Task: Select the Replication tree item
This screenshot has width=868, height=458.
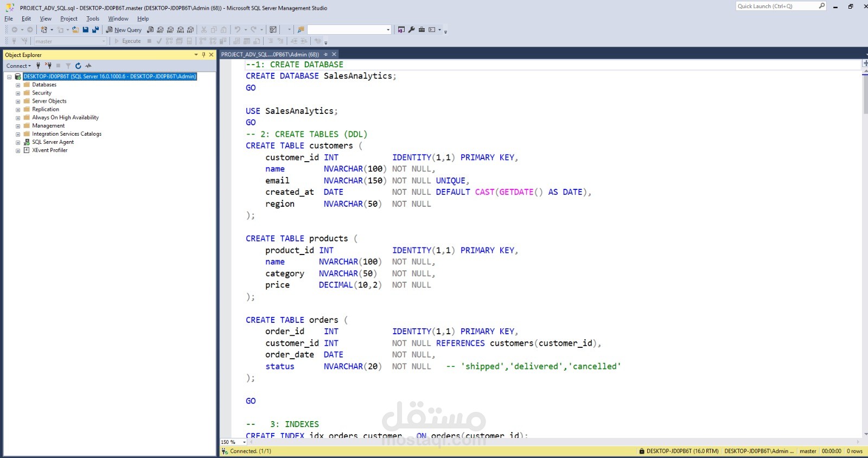Action: (46, 109)
